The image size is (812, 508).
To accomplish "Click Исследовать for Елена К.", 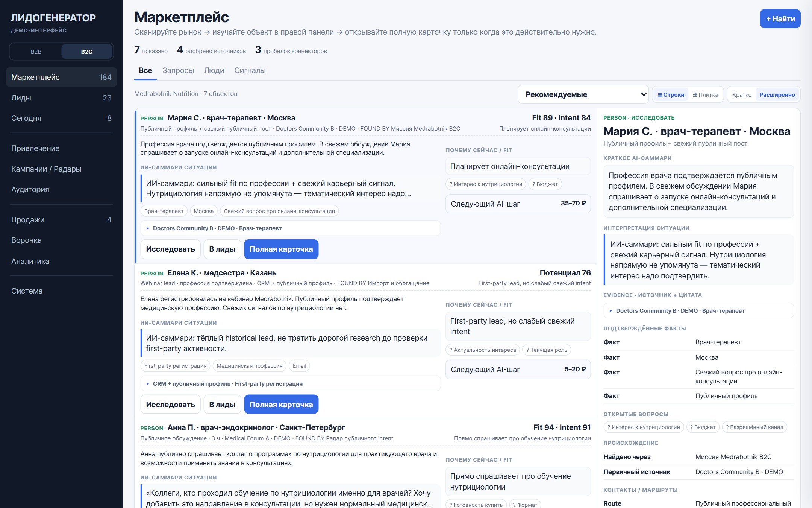I will click(x=170, y=405).
